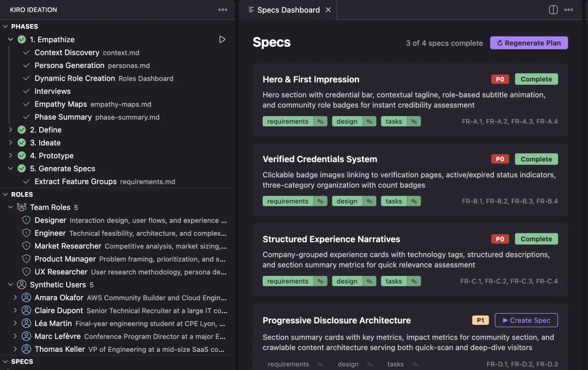
Task: Open tasks tag in Verified Credentials System
Action: pyautogui.click(x=394, y=201)
